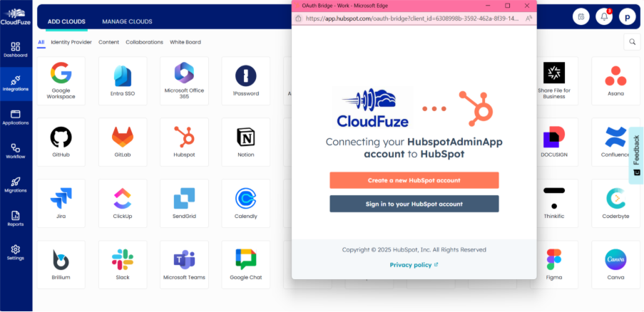The image size is (644, 312).
Task: Open Migrations rocket icon in sidebar
Action: tap(16, 185)
